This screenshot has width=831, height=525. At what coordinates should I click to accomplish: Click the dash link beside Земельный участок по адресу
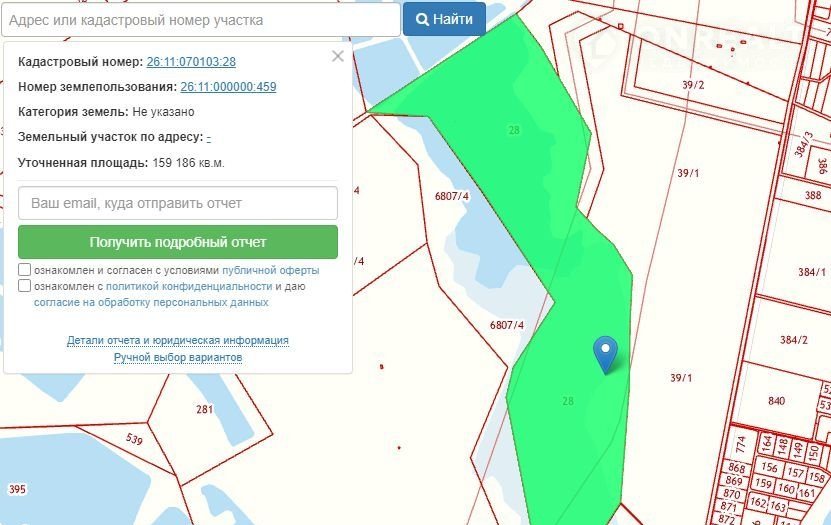click(x=208, y=137)
